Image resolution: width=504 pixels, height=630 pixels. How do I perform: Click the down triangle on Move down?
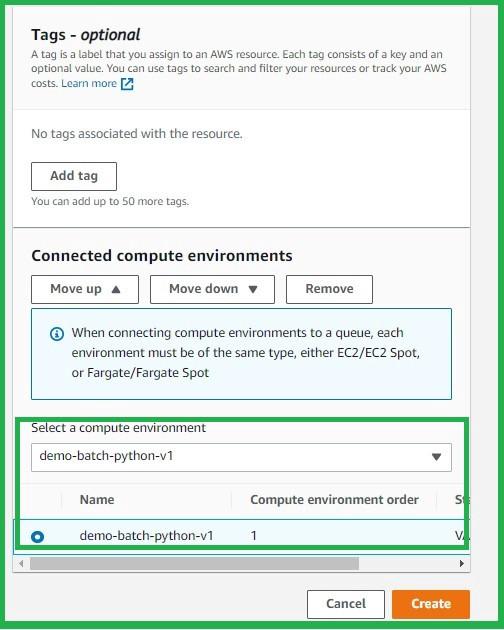coord(253,289)
